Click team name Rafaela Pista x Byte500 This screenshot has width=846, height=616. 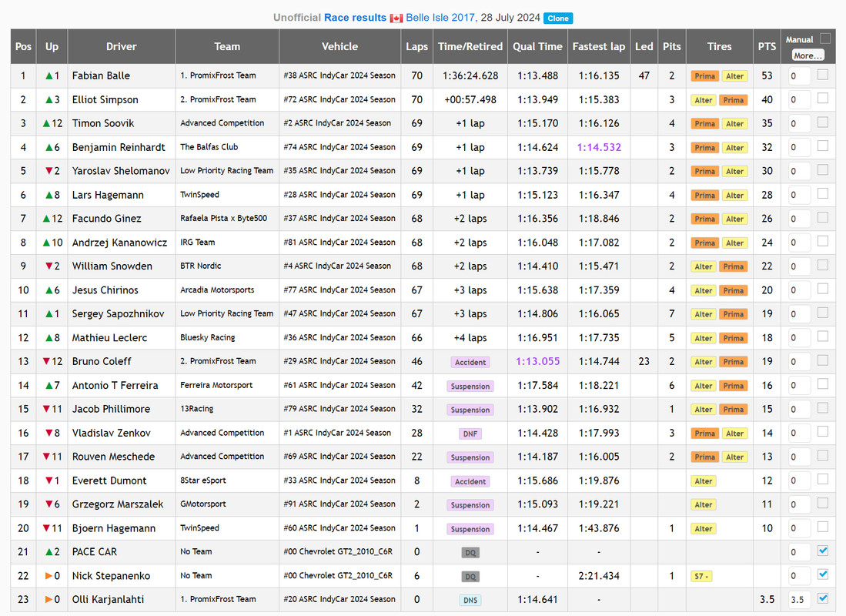tap(223, 218)
